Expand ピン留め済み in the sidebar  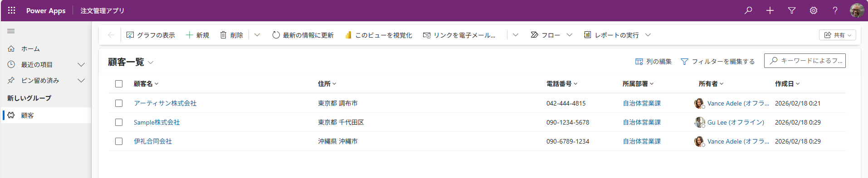pos(46,80)
